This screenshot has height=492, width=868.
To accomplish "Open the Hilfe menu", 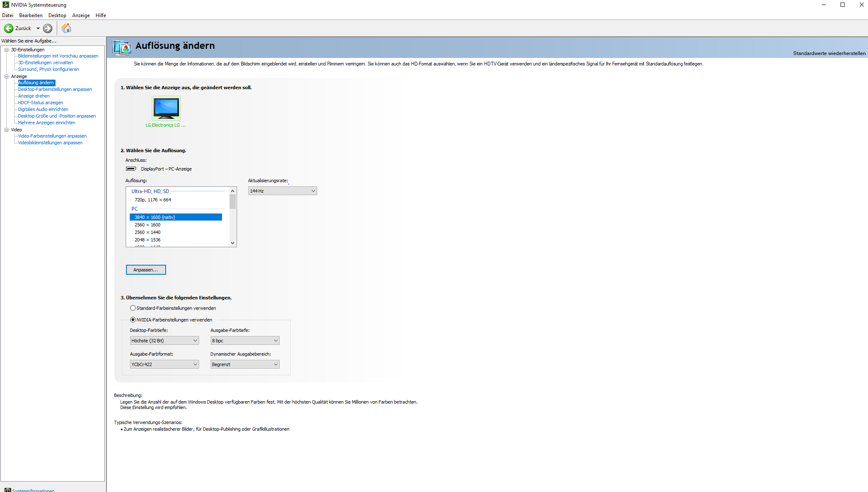I will 101,15.
